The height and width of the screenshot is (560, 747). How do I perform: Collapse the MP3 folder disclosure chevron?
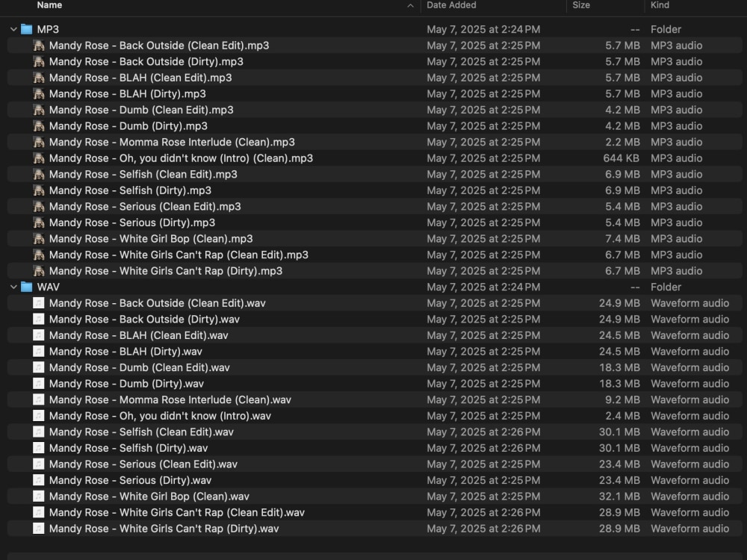(13, 30)
